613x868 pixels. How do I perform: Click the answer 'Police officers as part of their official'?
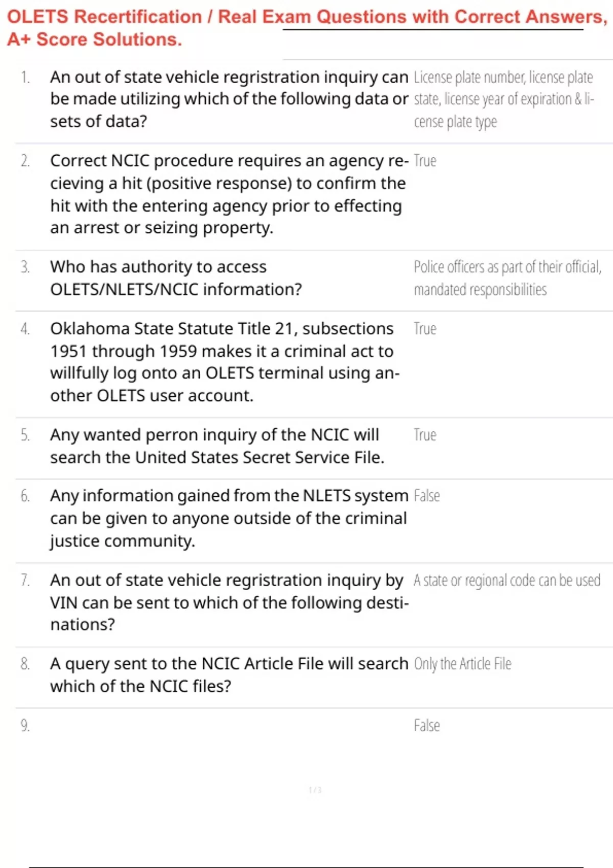[507, 278]
